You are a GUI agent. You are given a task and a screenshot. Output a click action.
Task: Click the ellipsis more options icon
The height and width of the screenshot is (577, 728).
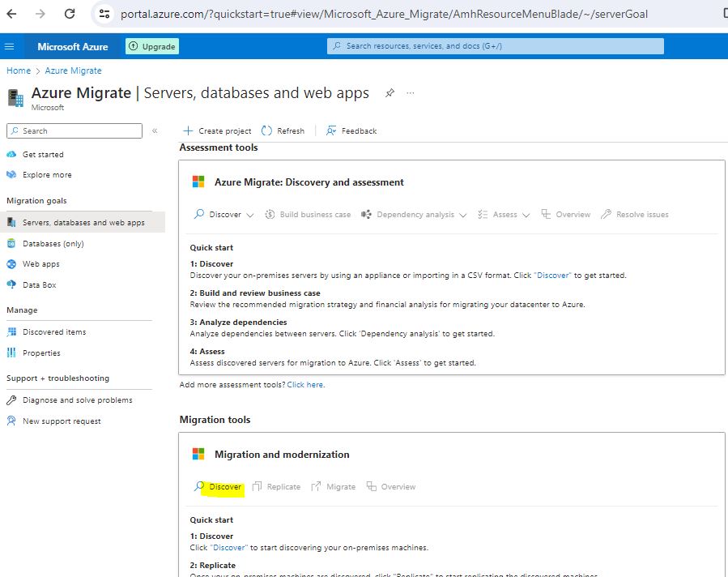411,93
